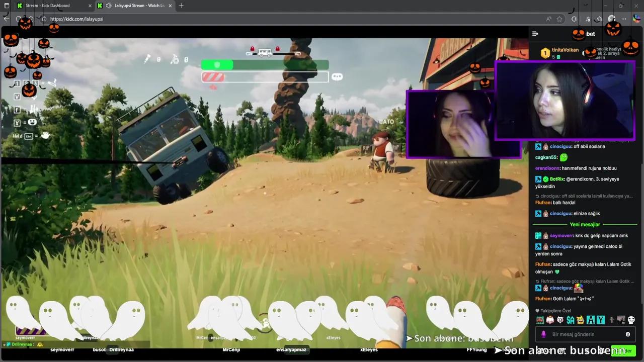644x362 pixels.
Task: Collapse the chat panel with arrow icon
Action: tap(535, 34)
